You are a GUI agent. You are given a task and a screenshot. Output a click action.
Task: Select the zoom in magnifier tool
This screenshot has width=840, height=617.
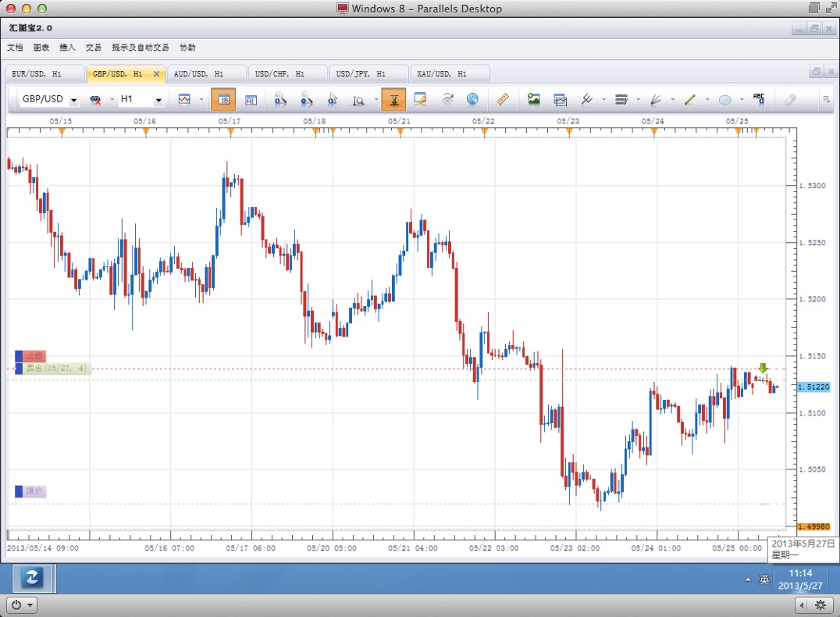click(x=280, y=100)
